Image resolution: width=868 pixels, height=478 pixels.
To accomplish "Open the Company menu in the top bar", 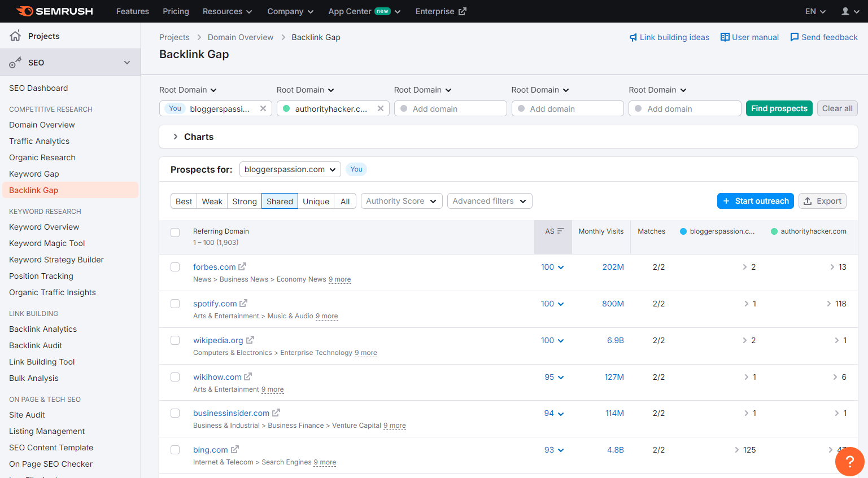I will pyautogui.click(x=290, y=11).
